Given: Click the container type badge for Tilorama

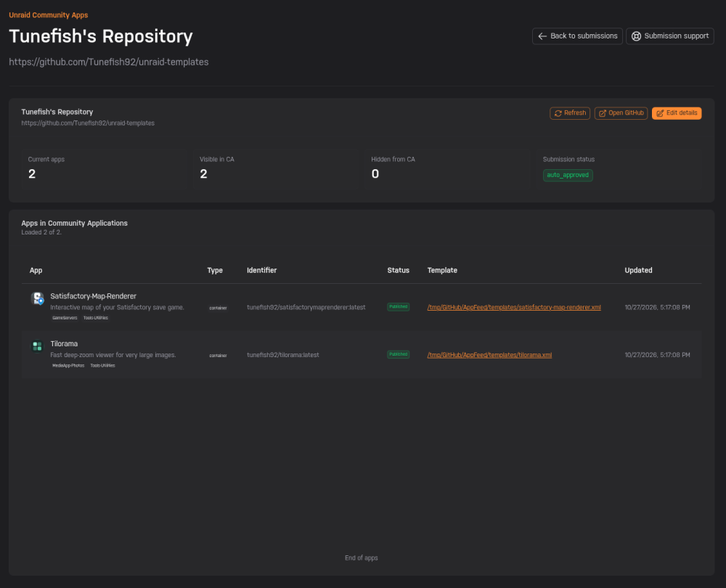Looking at the screenshot, I should (218, 356).
